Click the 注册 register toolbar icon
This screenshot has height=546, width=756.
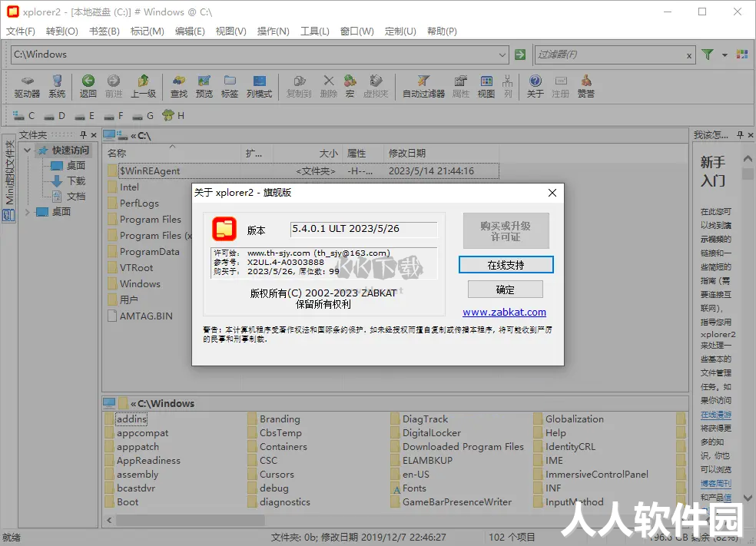point(560,86)
